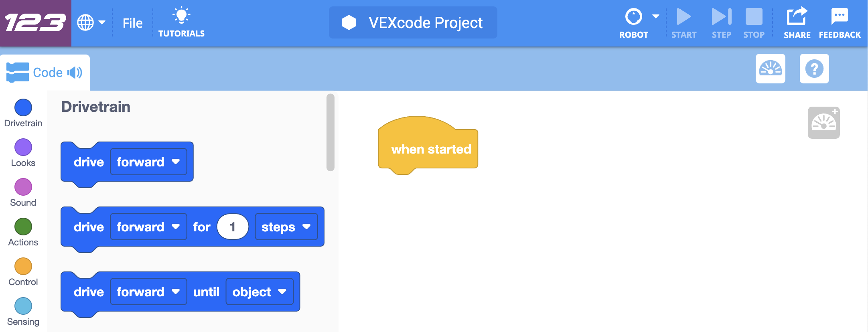Viewport: 868px width, 332px height.
Task: Select the Sensing category circle
Action: 23,306
